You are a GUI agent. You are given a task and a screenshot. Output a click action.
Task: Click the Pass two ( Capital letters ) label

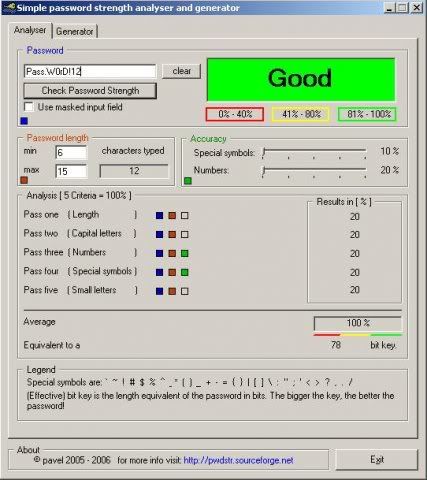[80, 234]
